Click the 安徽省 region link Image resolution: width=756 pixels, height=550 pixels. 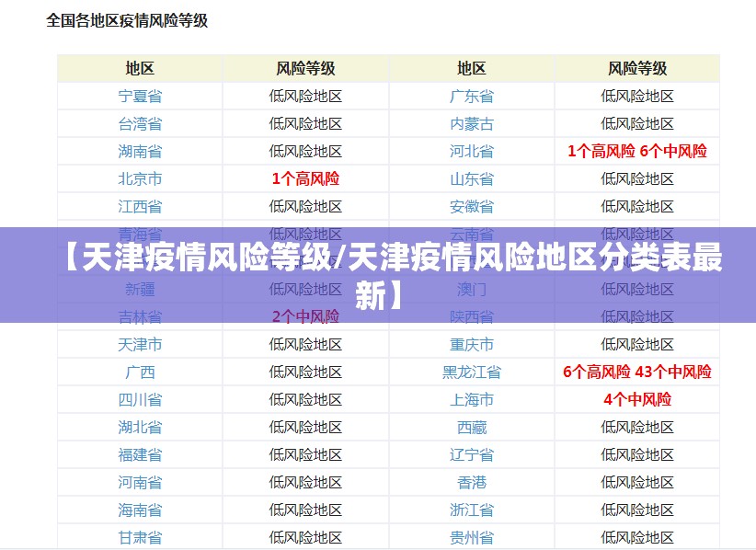(472, 206)
